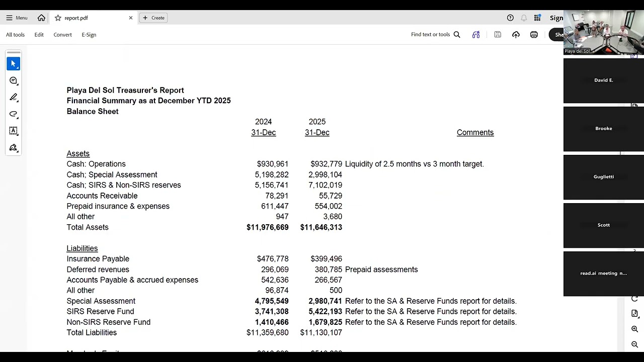Click the cloud upload icon

coord(516,35)
